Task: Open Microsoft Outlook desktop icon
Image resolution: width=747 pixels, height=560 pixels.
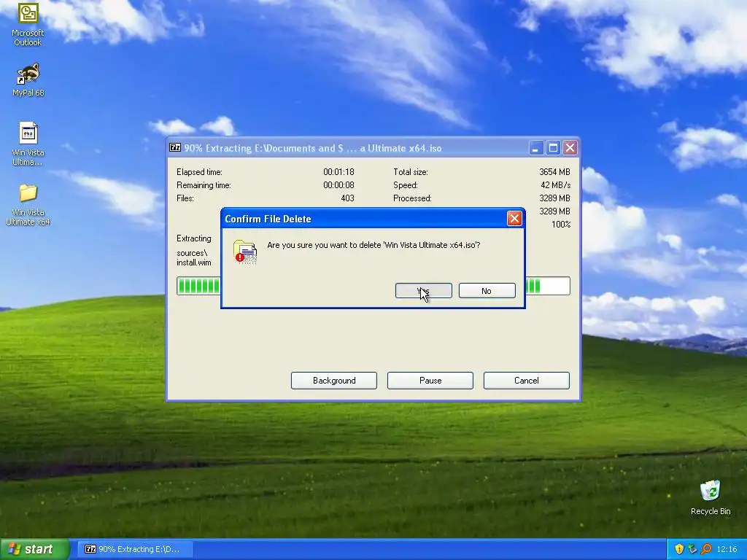Action: (x=28, y=25)
